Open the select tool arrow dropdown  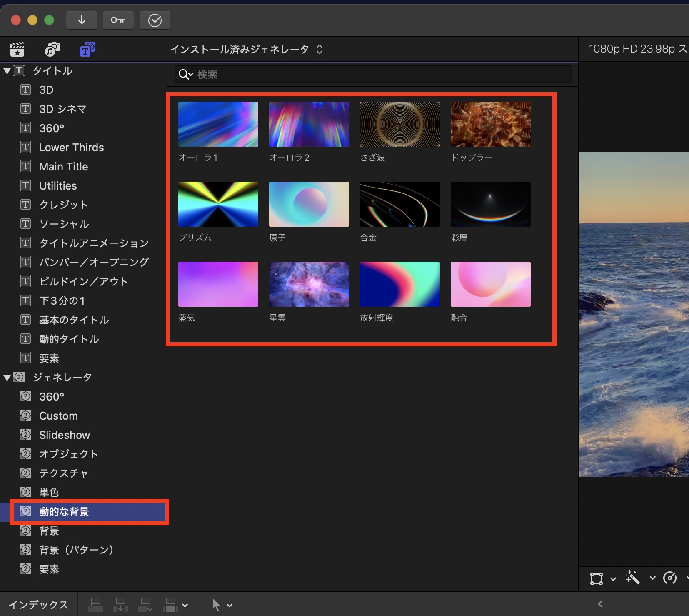click(222, 605)
